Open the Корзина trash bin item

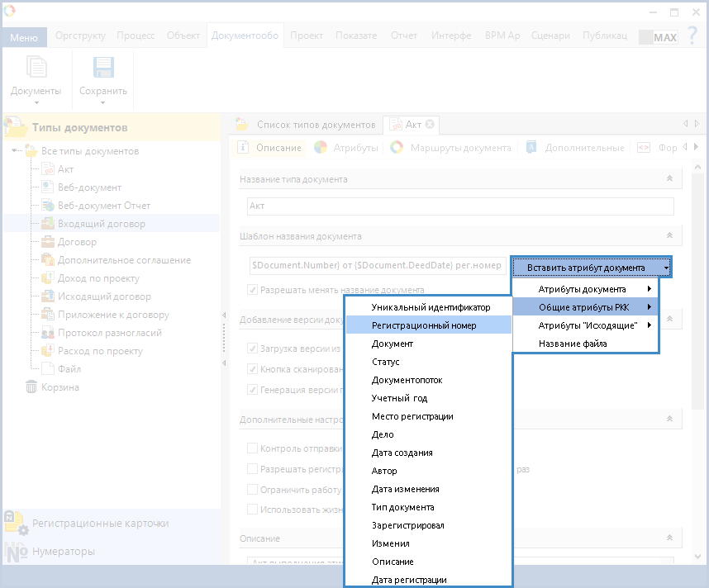click(32, 387)
